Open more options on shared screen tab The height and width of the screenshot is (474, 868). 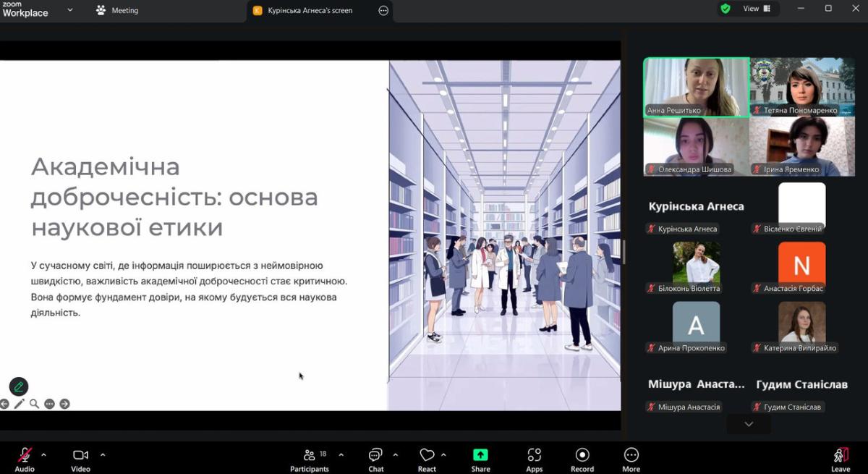[383, 11]
